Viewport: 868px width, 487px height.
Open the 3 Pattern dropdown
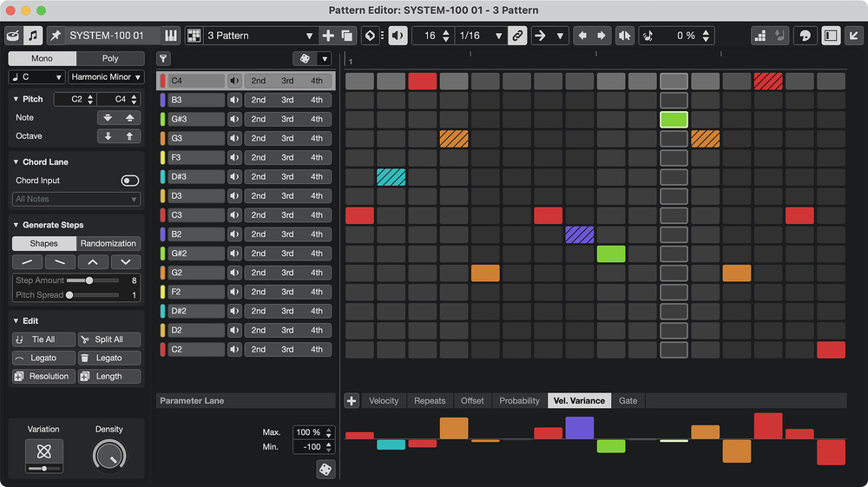point(260,36)
